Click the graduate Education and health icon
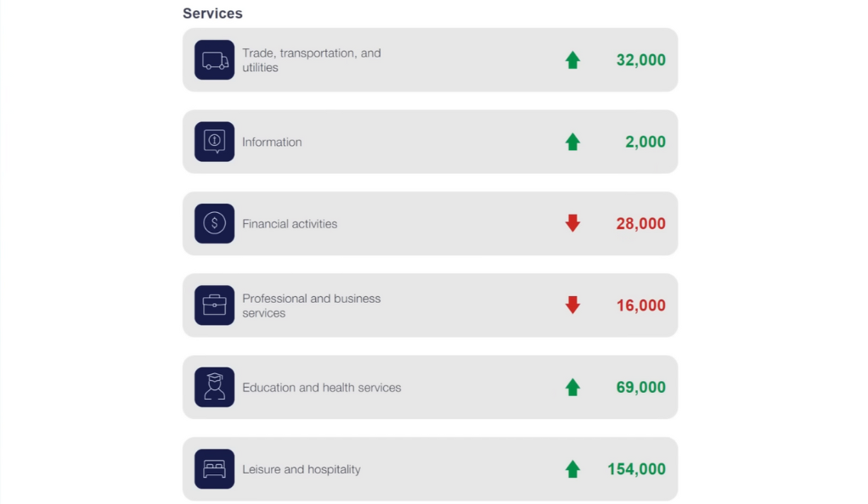 pos(214,387)
